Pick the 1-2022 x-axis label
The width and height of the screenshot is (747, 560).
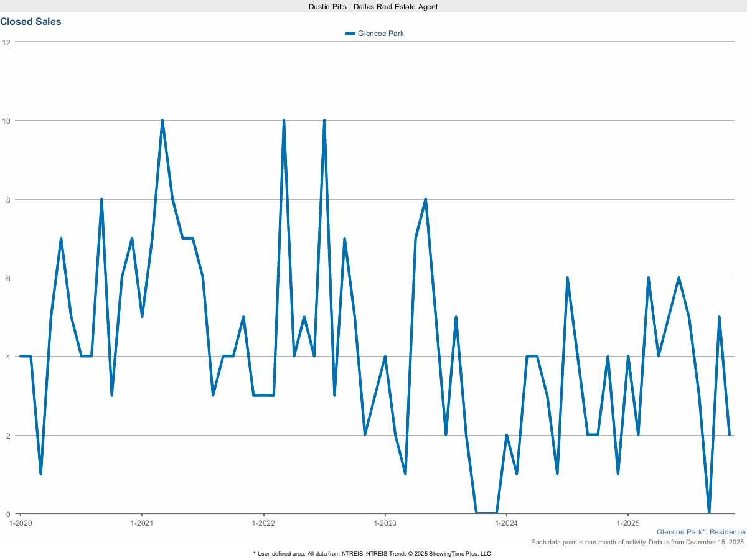pos(263,523)
